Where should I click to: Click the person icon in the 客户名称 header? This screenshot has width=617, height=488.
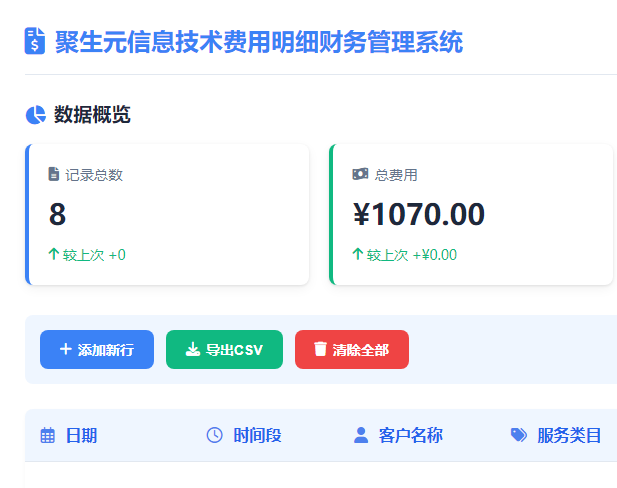(x=361, y=435)
